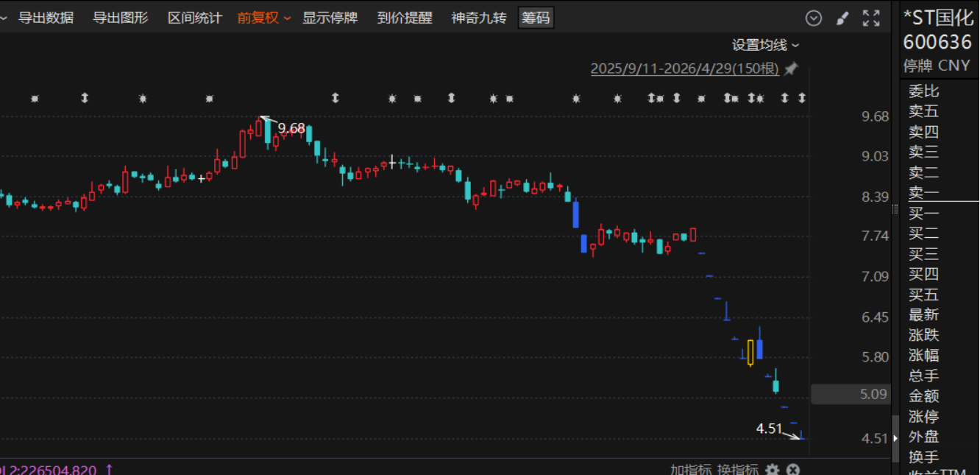Open the circled chevron more-options icon
This screenshot has height=475, width=980.
tap(814, 18)
